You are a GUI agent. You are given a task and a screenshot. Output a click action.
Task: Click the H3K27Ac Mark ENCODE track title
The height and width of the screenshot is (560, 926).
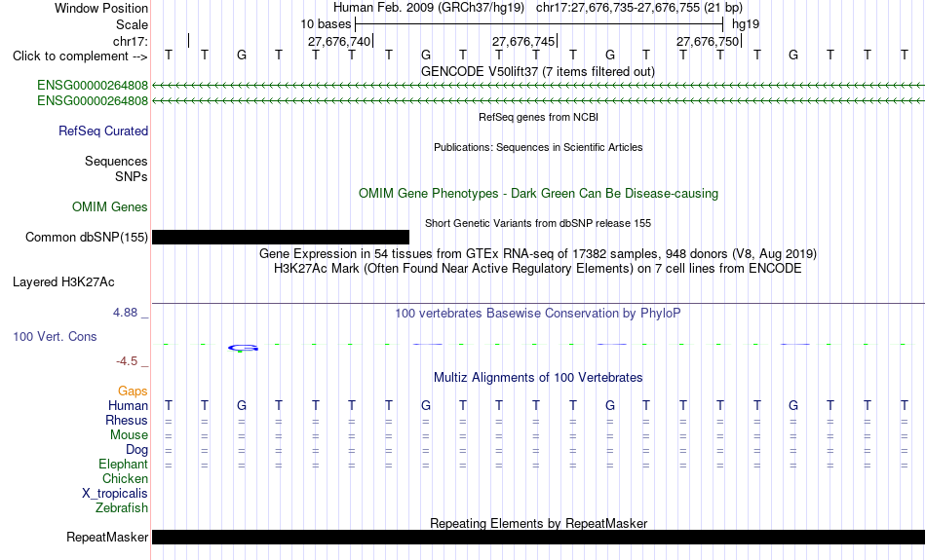538,269
